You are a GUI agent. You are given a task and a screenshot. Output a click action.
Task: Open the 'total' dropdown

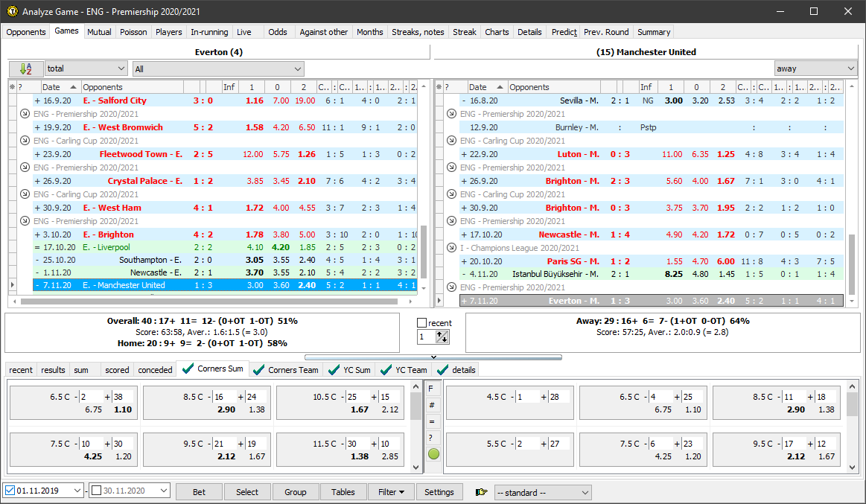tap(86, 68)
